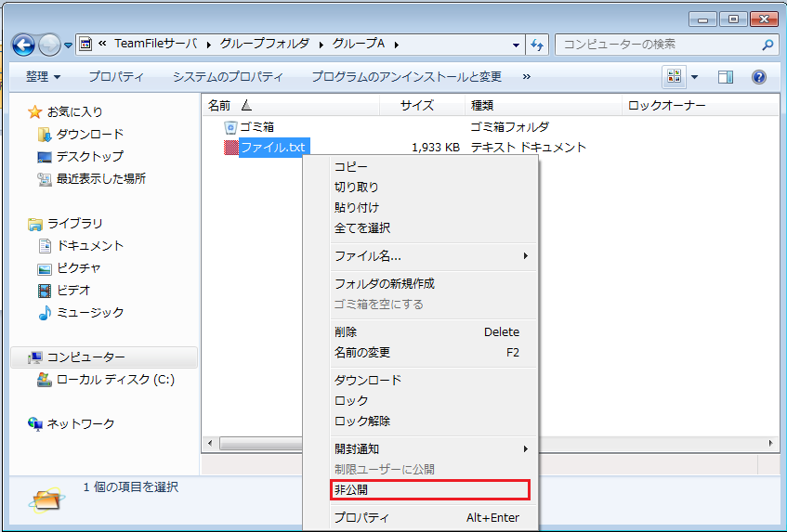Toggle the preview pane icon
This screenshot has height=532, width=787.
tap(726, 77)
